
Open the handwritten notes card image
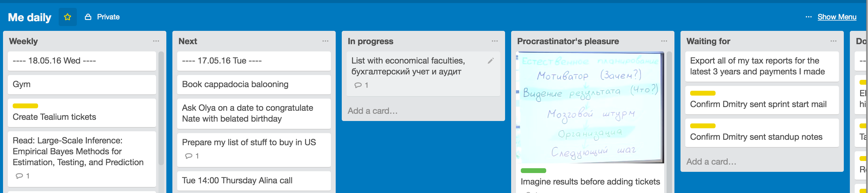590,107
